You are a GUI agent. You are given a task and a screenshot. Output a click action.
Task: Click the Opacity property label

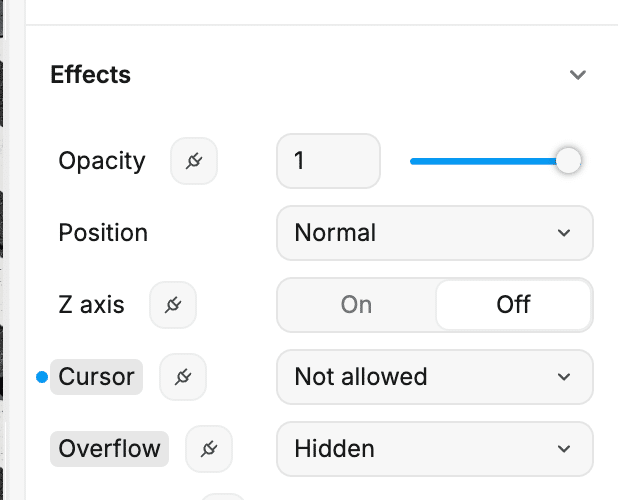click(102, 161)
